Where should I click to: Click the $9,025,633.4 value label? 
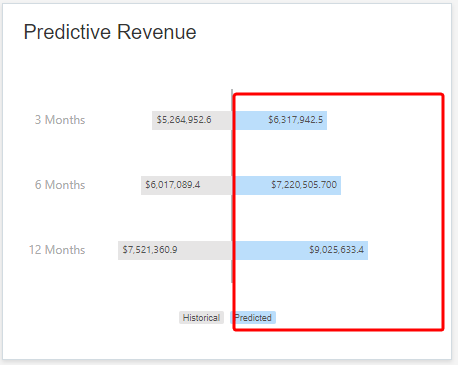tap(336, 250)
